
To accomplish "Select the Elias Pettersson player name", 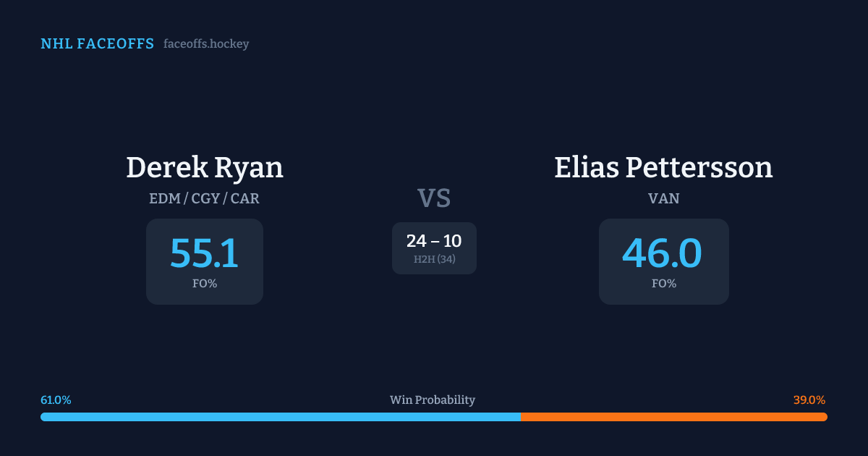I will [663, 168].
